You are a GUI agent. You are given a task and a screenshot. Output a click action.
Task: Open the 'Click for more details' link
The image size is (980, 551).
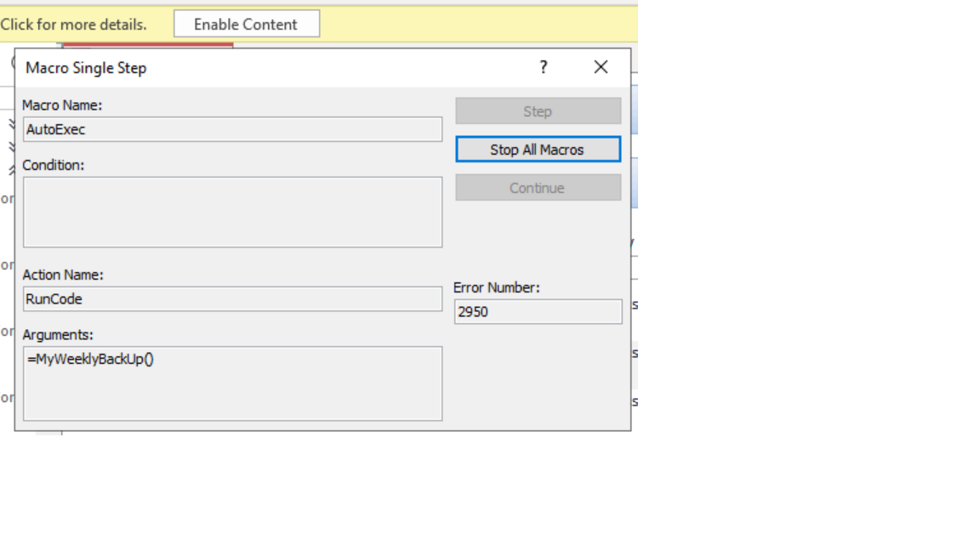73,25
